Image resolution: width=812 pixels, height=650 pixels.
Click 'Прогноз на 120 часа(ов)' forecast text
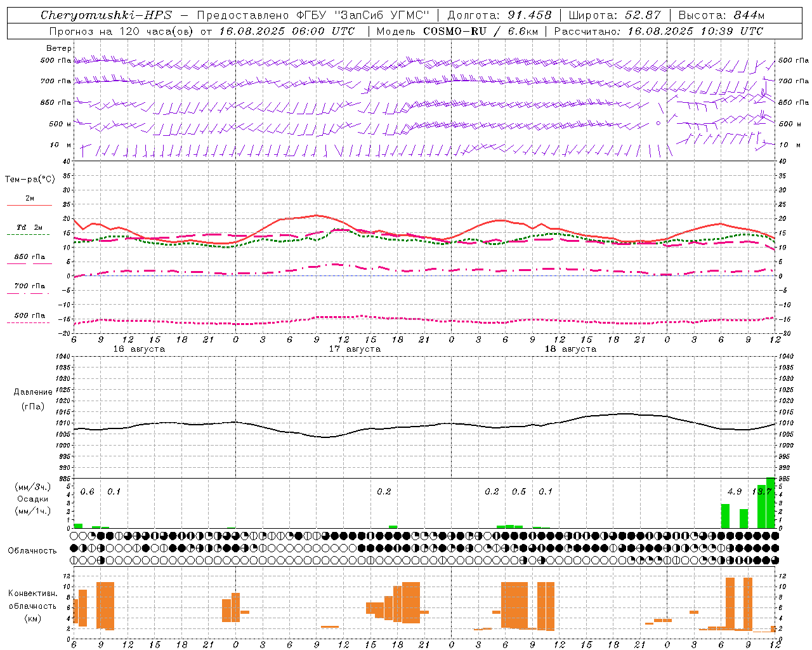tap(122, 31)
